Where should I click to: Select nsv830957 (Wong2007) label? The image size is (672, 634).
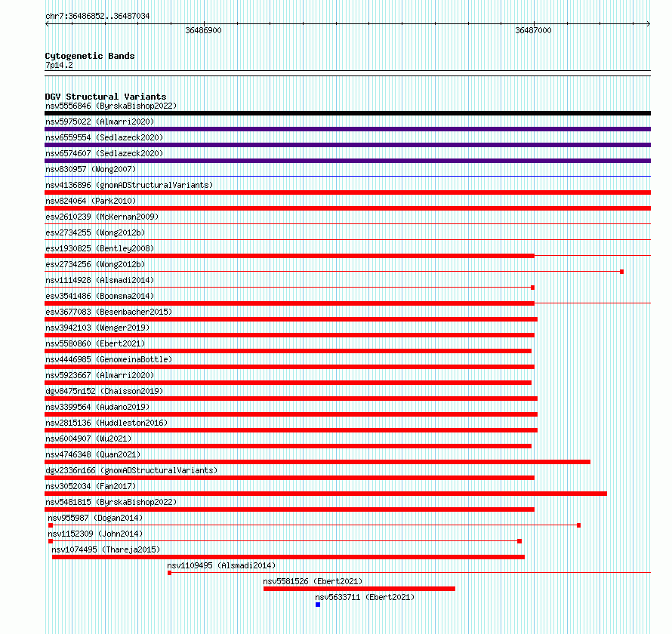tap(91, 169)
